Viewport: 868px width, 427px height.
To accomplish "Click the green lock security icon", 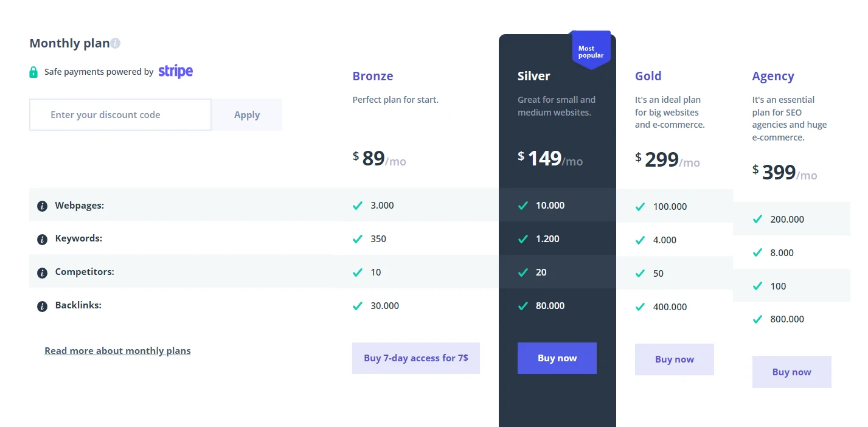I will point(33,72).
